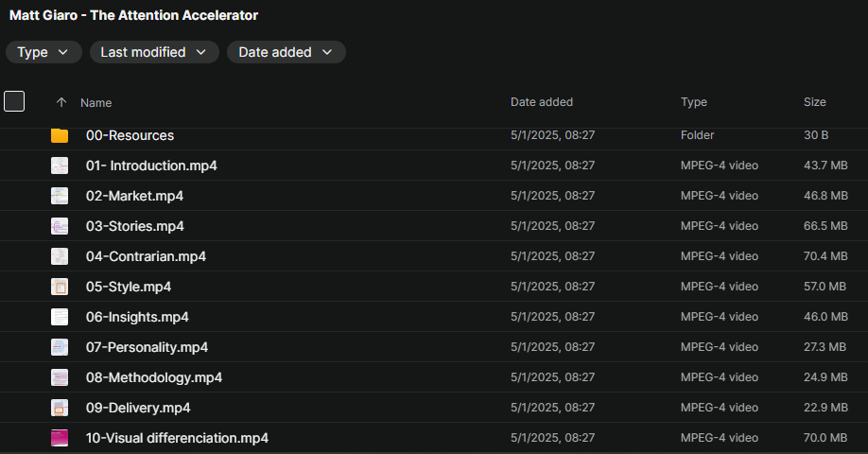Open the 04-Contrarian.mp4 file

[x=146, y=256]
